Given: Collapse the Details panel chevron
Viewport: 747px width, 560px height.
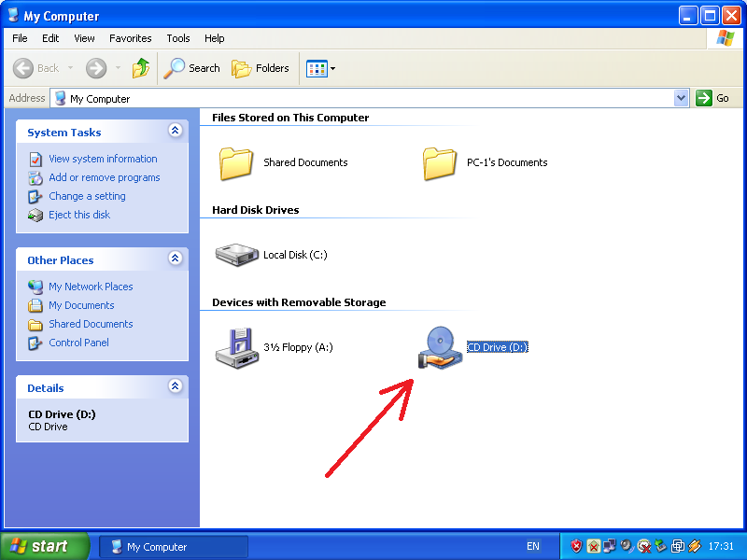Looking at the screenshot, I should coord(175,385).
